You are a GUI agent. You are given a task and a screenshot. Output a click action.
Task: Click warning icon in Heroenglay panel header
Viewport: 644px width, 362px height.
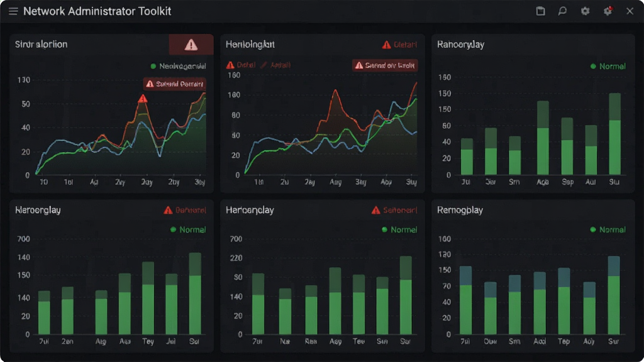[168, 210]
